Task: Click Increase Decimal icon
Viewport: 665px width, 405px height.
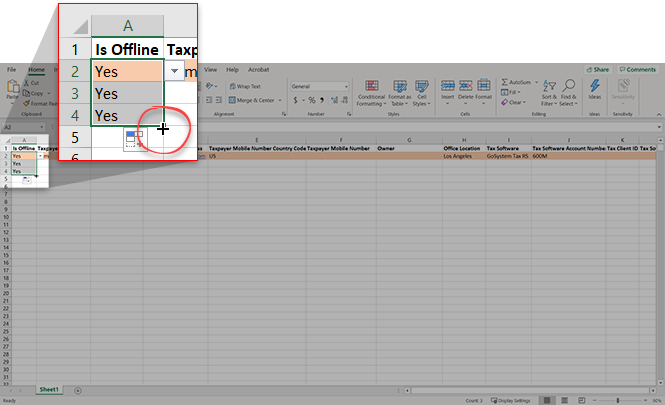Action: point(335,100)
